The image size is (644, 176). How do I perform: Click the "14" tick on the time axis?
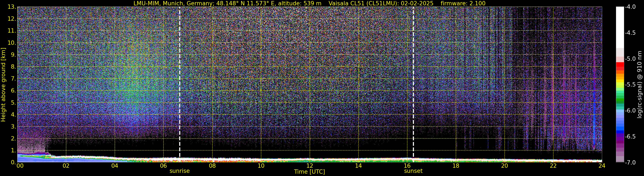coord(358,166)
